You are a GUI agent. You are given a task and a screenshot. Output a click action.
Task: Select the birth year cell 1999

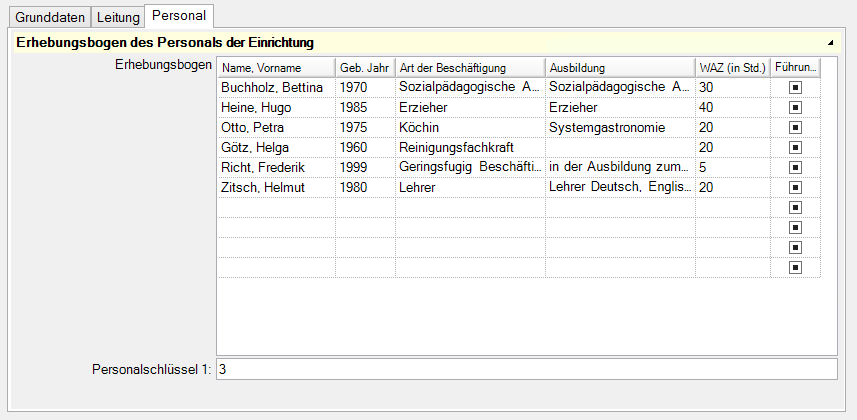click(x=365, y=168)
